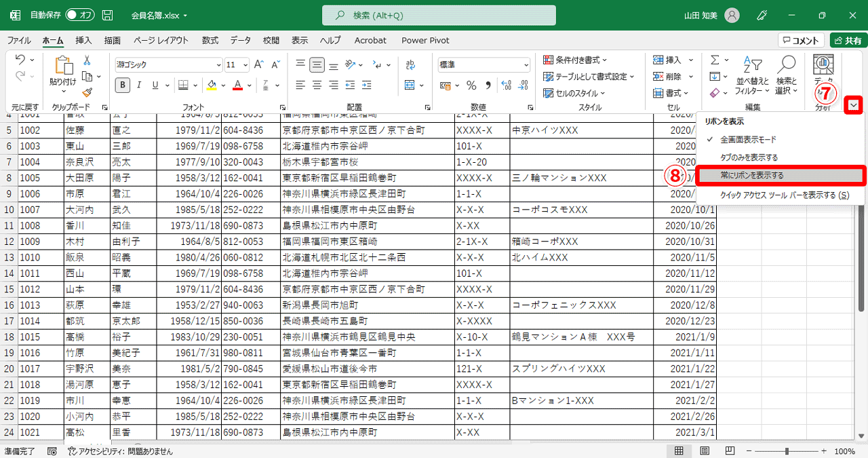Click the 共有 button
Image resolution: width=868 pixels, height=458 pixels.
point(848,40)
